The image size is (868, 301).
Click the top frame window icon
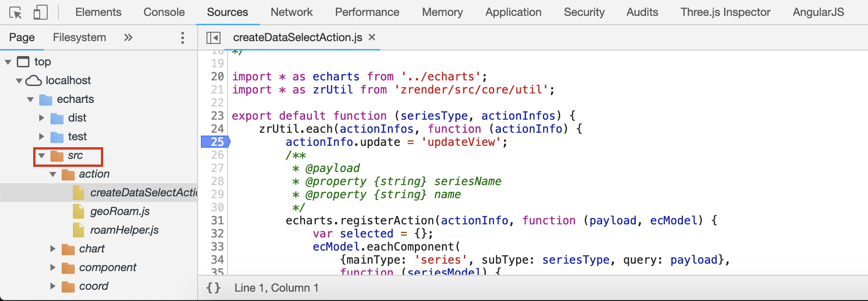[23, 62]
